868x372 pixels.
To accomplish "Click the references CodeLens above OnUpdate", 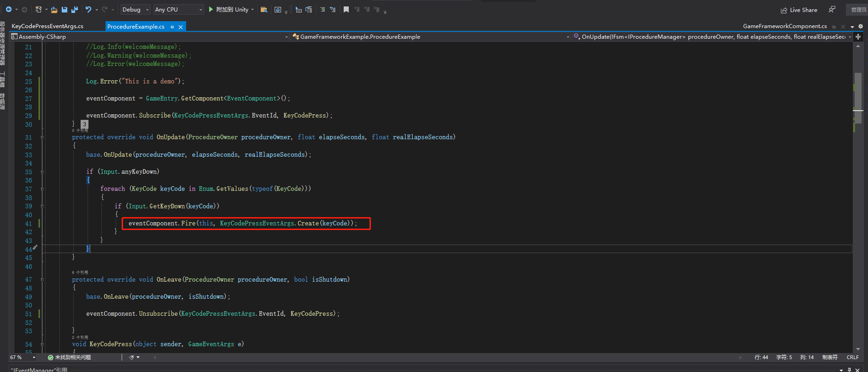I will (80, 130).
